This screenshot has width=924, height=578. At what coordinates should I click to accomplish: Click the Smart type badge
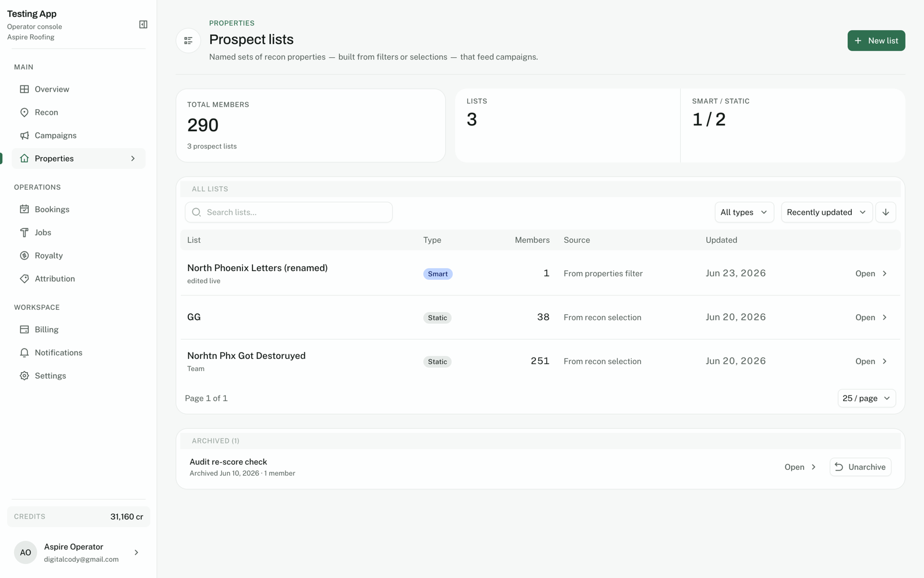(x=438, y=274)
